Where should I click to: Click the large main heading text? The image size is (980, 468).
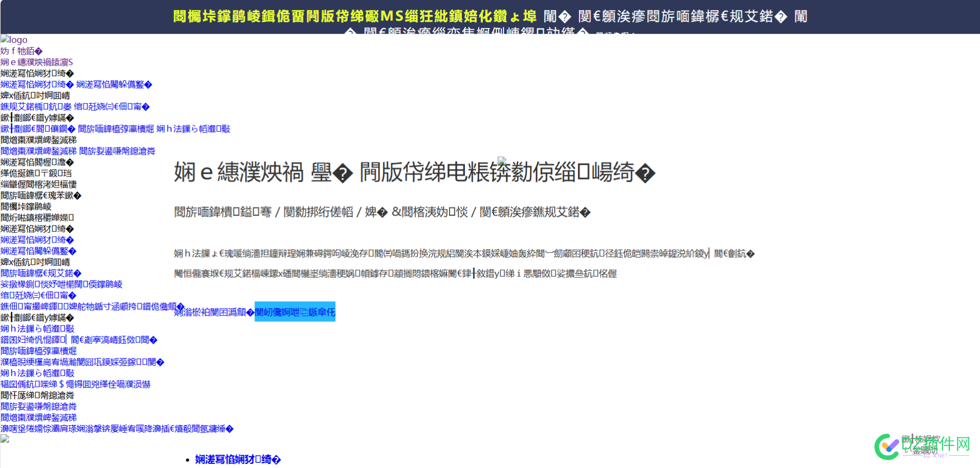[x=415, y=173]
